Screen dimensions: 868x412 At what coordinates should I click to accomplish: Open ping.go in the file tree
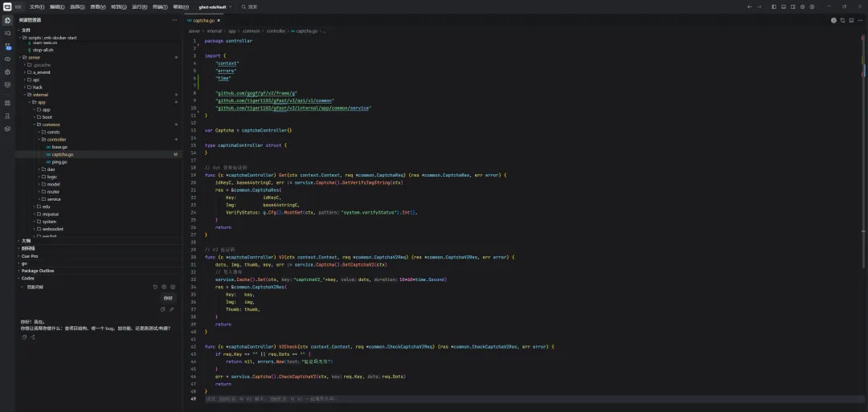(x=59, y=162)
